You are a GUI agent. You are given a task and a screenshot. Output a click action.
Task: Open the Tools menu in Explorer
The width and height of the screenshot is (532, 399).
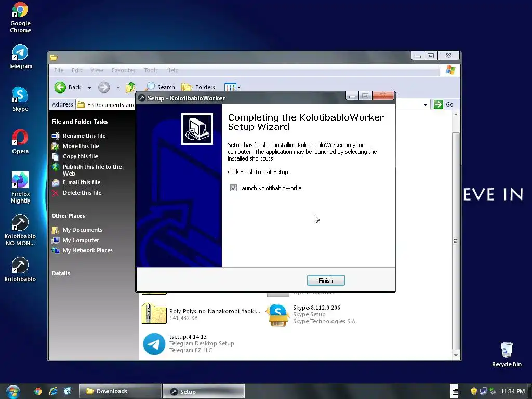pos(151,70)
